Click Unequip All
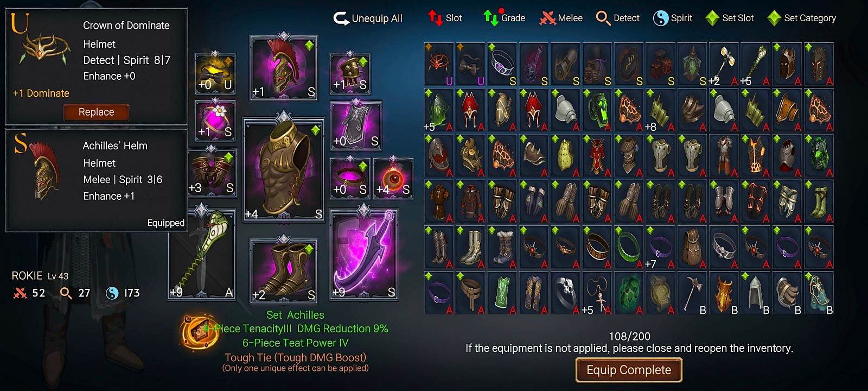The height and width of the screenshot is (391, 868). pos(368,18)
